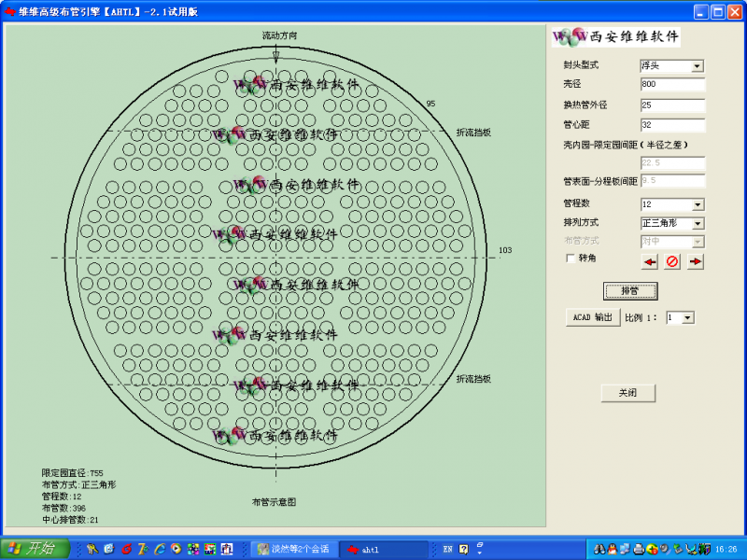747x560 pixels.
Task: Open the 排列方式 dropdown showing 正三角形
Action: [698, 223]
